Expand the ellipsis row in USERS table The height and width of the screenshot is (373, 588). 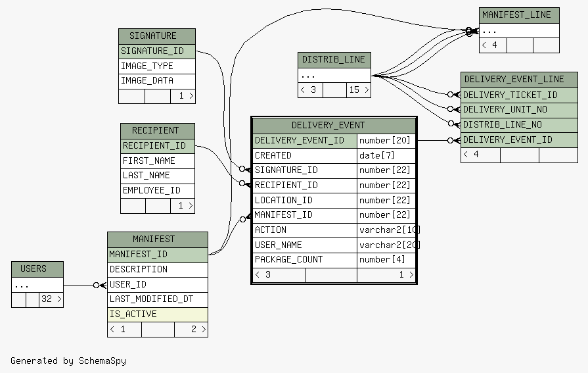pyautogui.click(x=37, y=285)
